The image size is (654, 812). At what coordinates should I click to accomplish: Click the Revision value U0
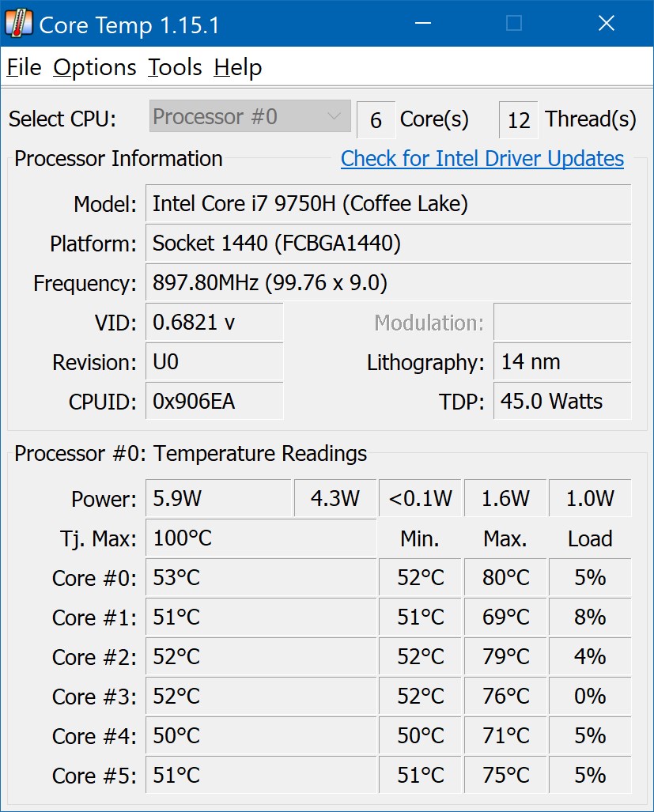pos(214,362)
